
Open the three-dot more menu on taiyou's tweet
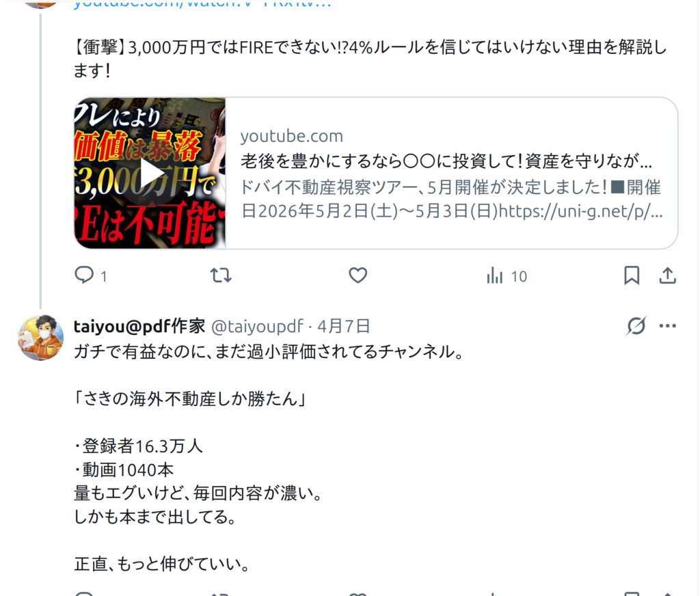tap(667, 326)
